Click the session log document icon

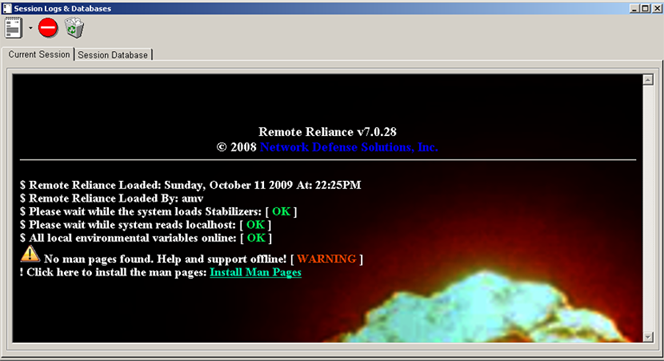pyautogui.click(x=14, y=28)
